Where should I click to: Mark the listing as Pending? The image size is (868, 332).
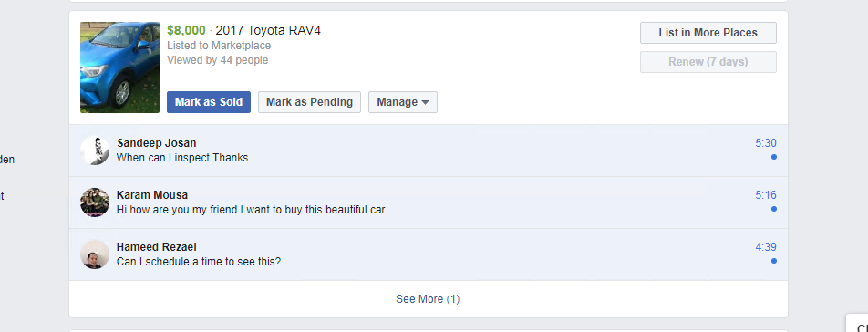click(x=309, y=102)
